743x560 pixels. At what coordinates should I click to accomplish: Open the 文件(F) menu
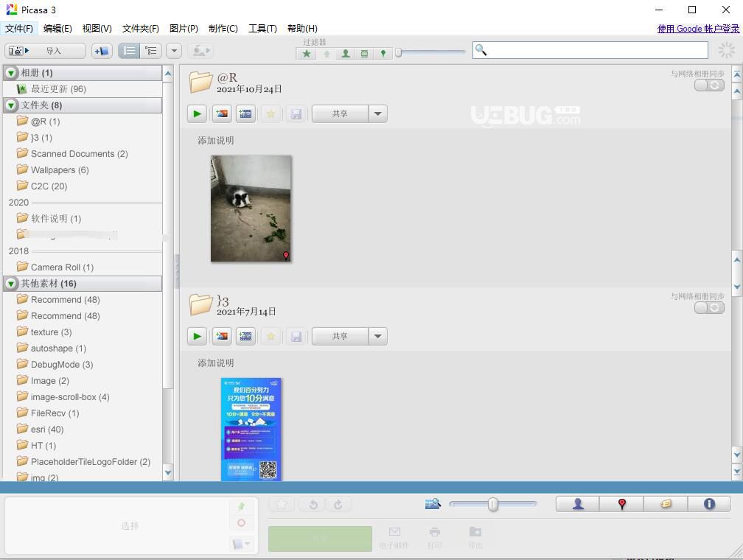[x=19, y=29]
